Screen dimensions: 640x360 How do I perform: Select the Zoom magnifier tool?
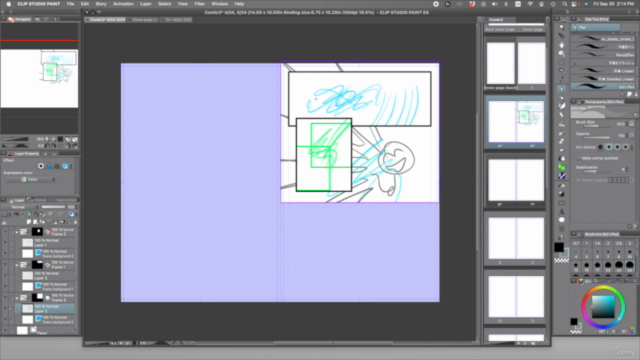(x=562, y=27)
